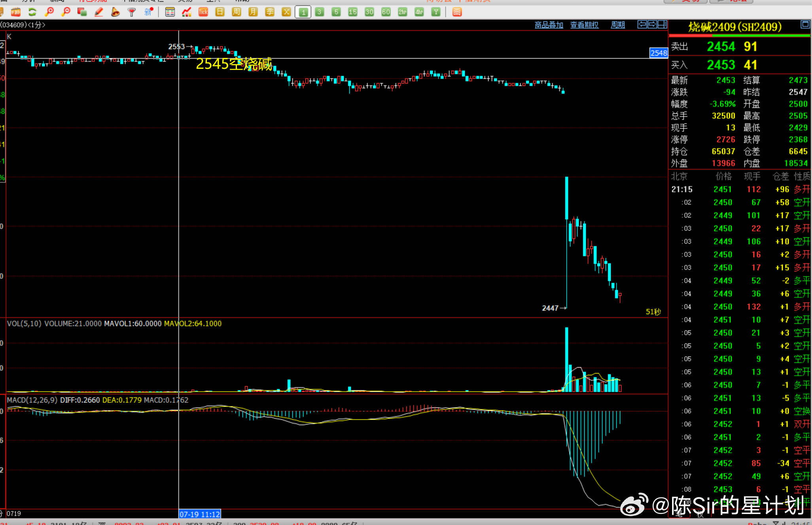
Task: Click the F10 info icon
Action: click(15, 12)
